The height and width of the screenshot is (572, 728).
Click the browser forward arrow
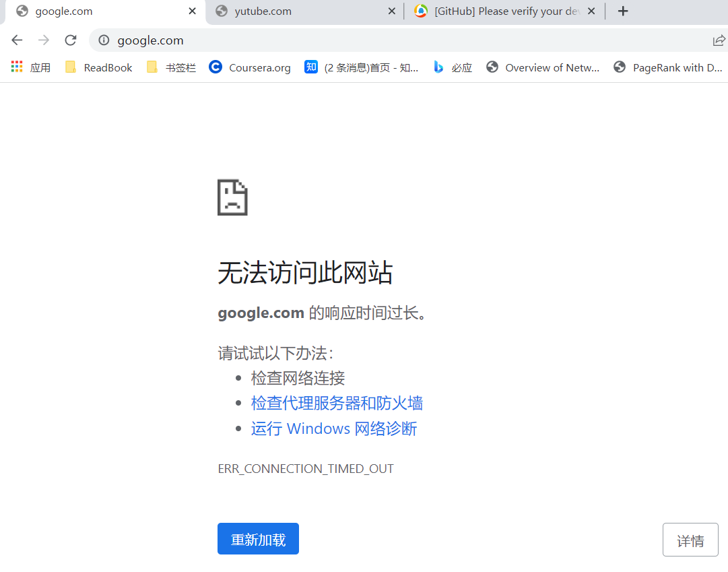[x=44, y=40]
